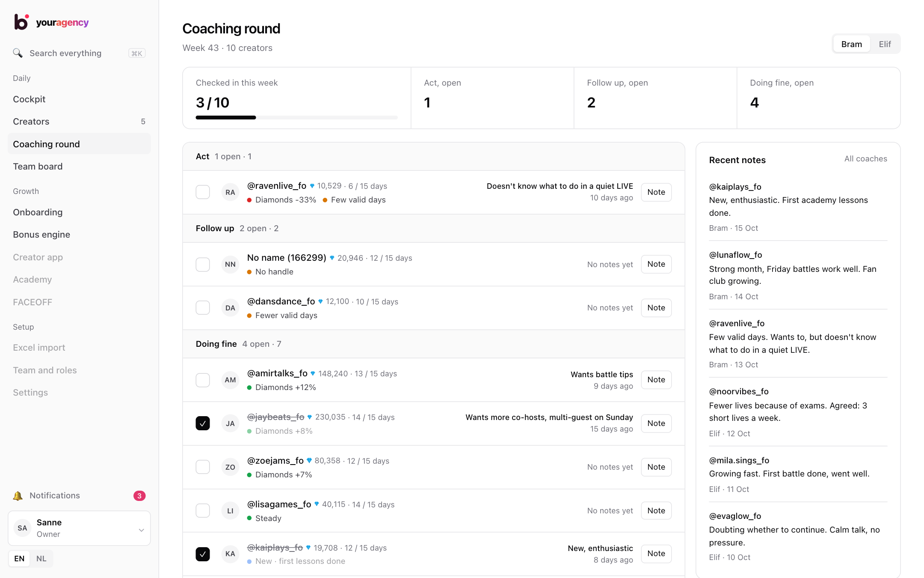Click the ZO avatar for zoejams_fo
Screen dimensions: 924x578
[230, 467]
